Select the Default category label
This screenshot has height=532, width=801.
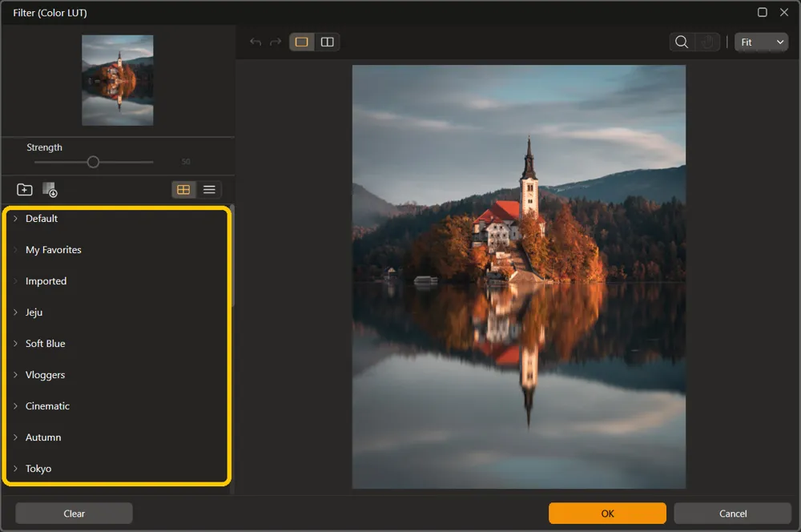42,218
